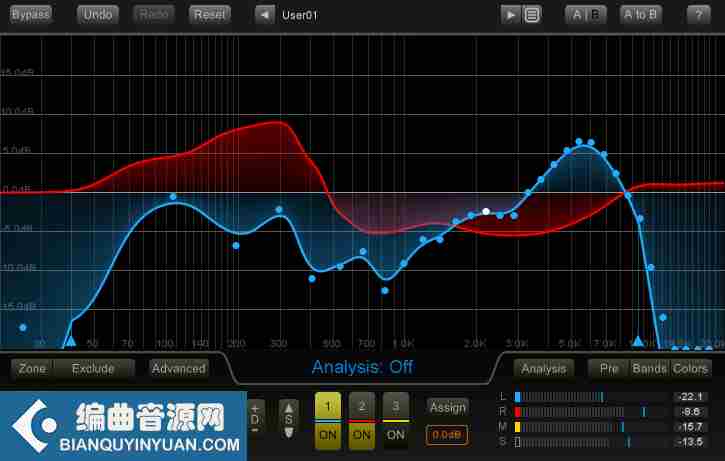Switch to Colors display
This screenshot has height=461, width=725.
tap(690, 369)
